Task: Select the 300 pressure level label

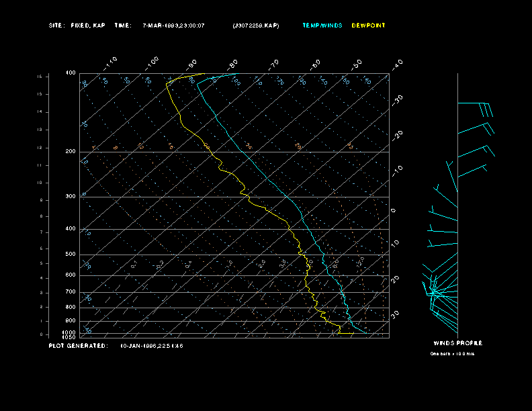Action: (x=71, y=197)
